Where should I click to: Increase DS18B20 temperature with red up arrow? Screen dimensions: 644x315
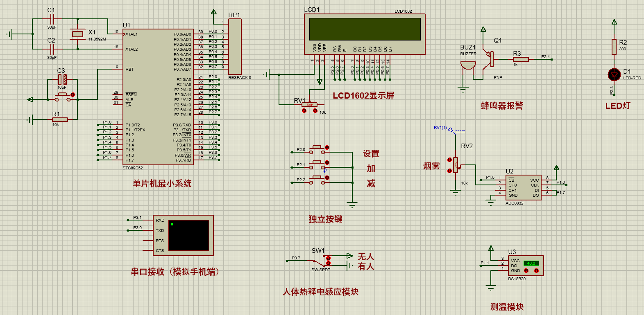click(537, 270)
